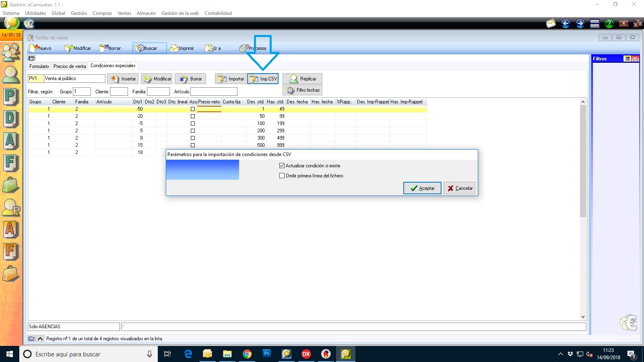Click the Windows Start button
Screen dimensions: 644x362
pyautogui.click(x=10, y=354)
